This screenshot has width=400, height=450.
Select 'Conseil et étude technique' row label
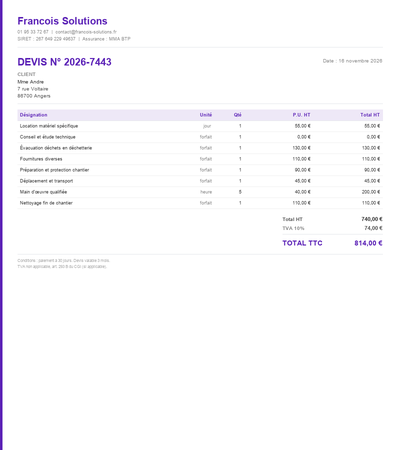(x=47, y=137)
